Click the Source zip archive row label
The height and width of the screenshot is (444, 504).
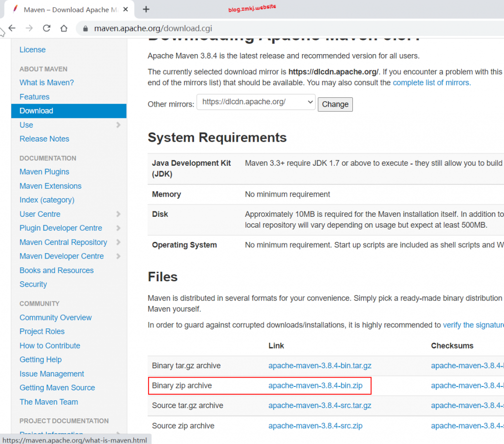click(183, 426)
